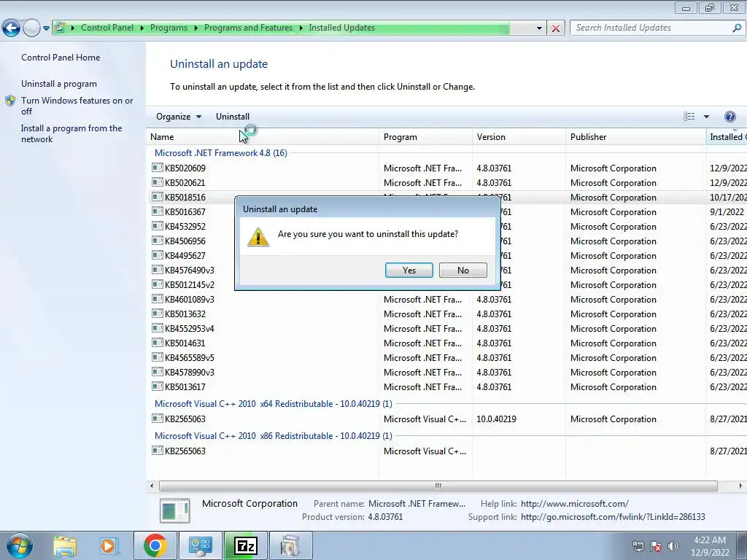Screen dimensions: 747x560
Task: Open the help question mark icon
Action: pos(729,117)
